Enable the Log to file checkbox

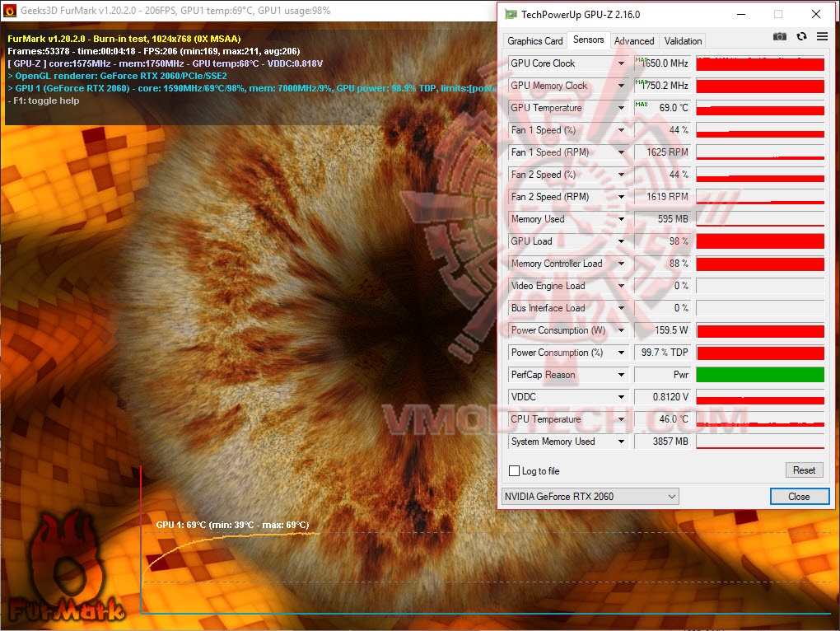[x=514, y=471]
